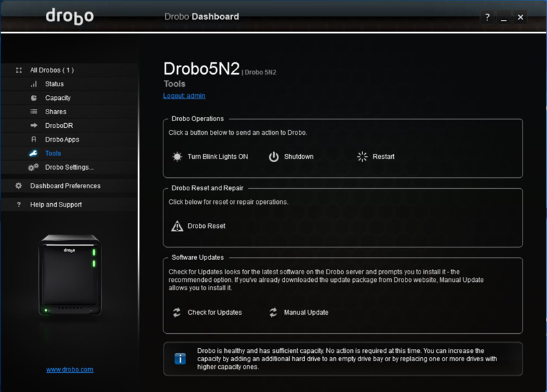This screenshot has width=547, height=392.
Task: Click the Drobo 5N2 device image
Action: point(70,275)
